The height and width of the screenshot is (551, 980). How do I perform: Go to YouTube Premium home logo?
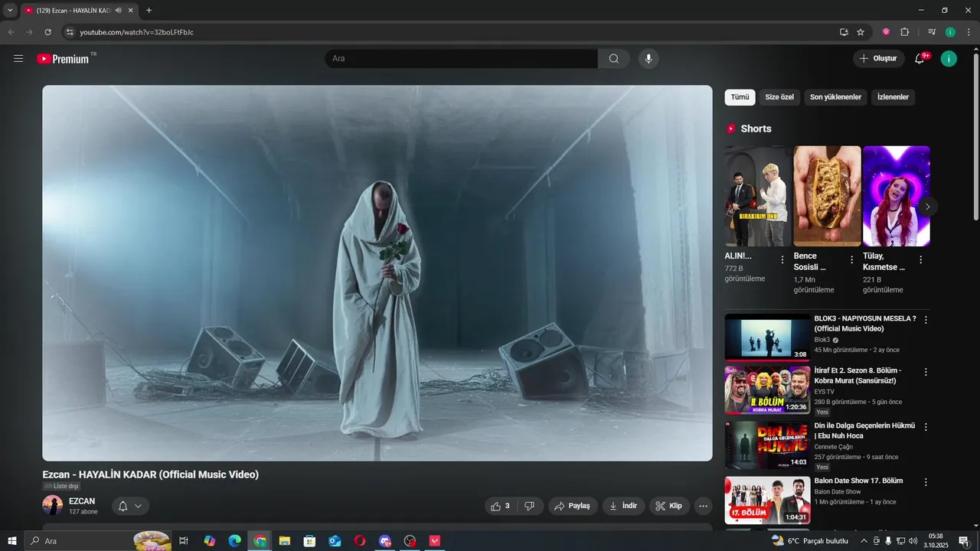pyautogui.click(x=63, y=59)
